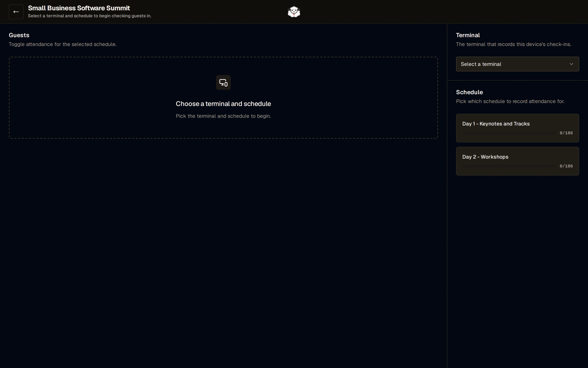Click the Day 1 attendance progress bar
588x368 pixels.
[509, 133]
